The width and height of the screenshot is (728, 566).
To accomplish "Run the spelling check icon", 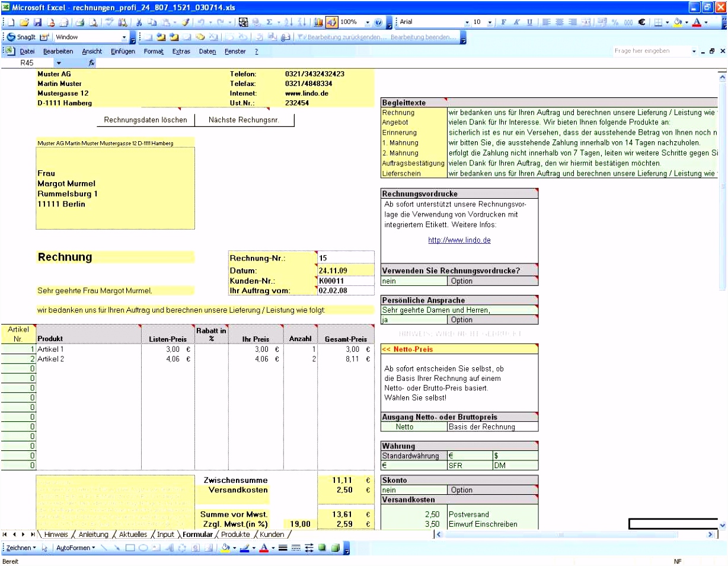I will click(110, 23).
